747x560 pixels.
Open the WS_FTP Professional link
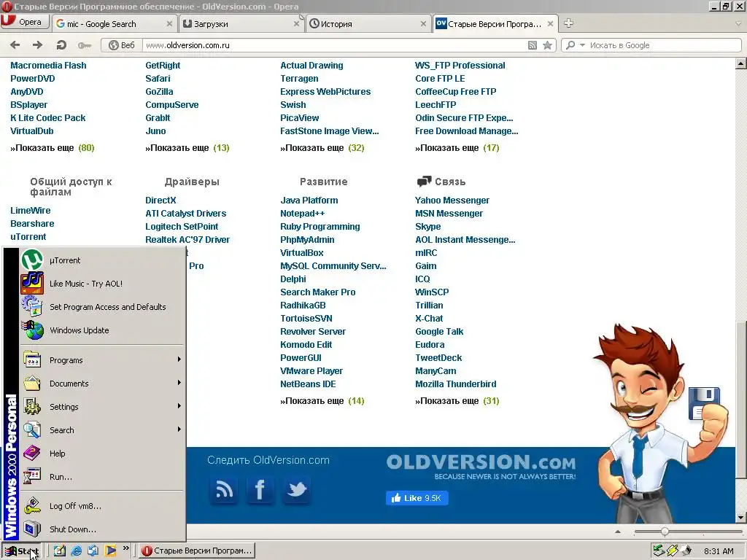(x=460, y=65)
